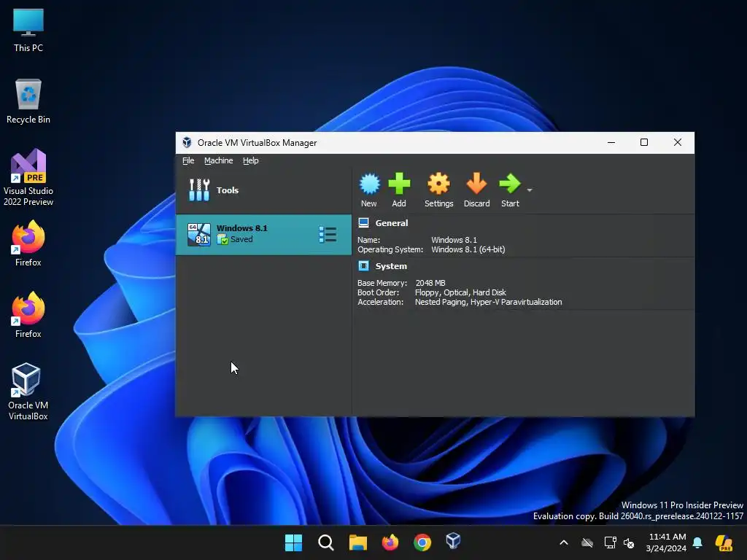This screenshot has width=747, height=560.
Task: Select Recycle Bin desktop icon
Action: (x=28, y=101)
